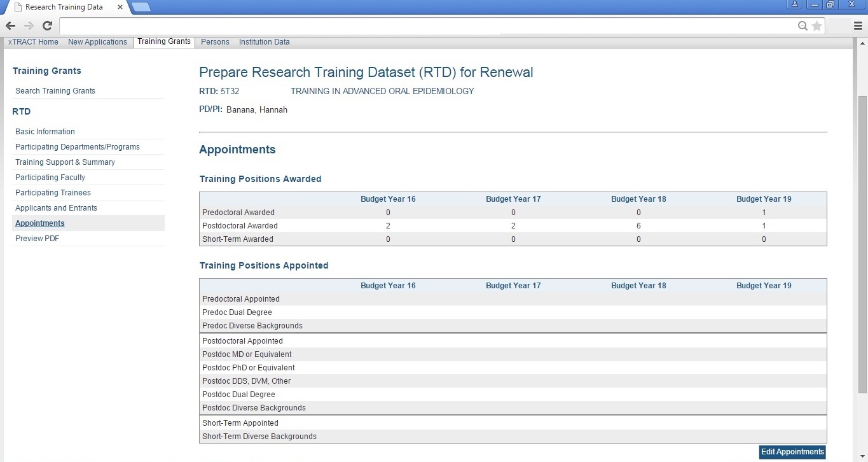Open the browser hamburger menu
Screen dimensions: 868x462
(858, 25)
